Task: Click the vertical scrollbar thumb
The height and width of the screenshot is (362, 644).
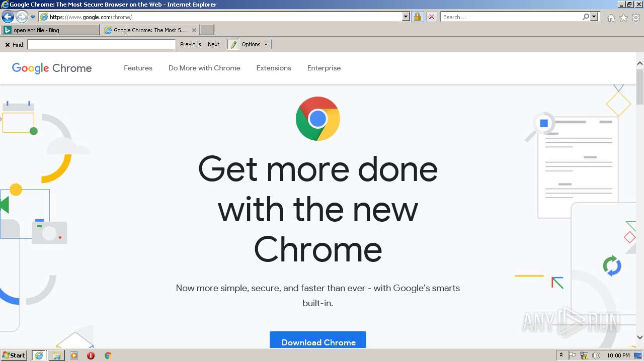Action: pos(640,86)
